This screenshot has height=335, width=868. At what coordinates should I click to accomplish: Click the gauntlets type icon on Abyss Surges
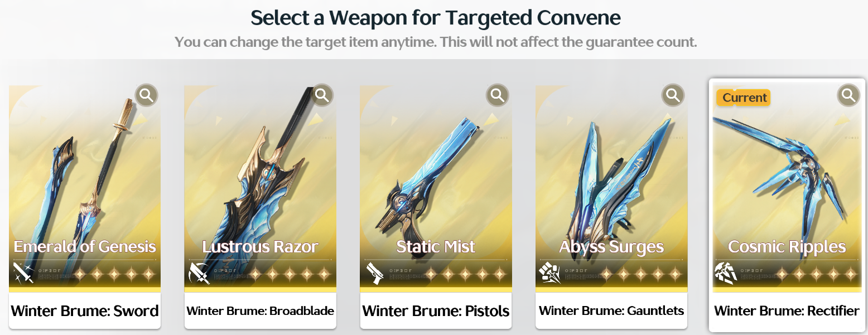coord(550,273)
